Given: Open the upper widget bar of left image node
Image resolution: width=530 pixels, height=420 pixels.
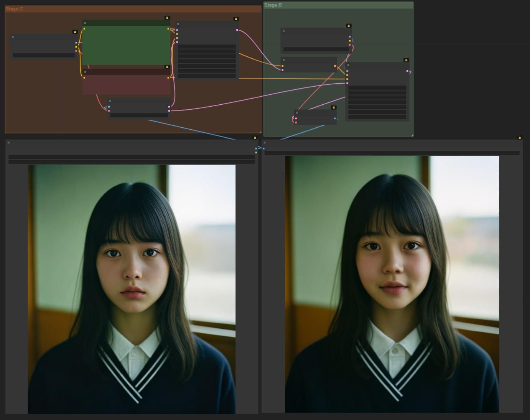Looking at the screenshot, I should click(x=132, y=156).
